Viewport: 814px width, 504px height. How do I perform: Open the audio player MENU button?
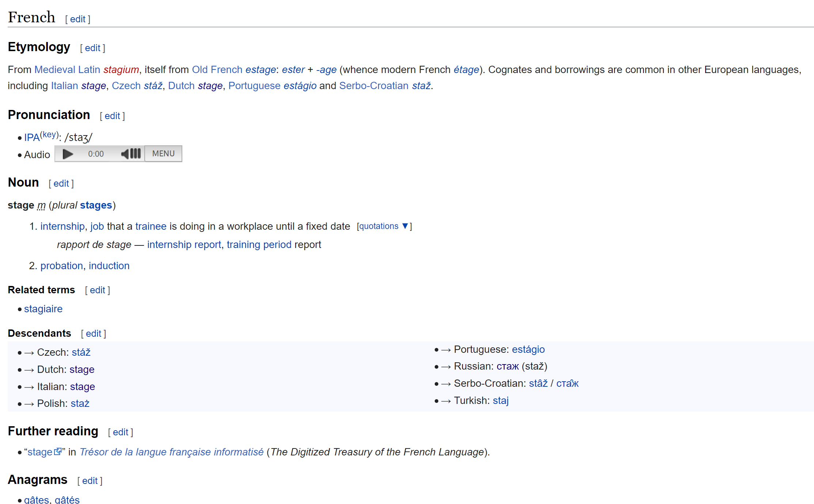(163, 154)
